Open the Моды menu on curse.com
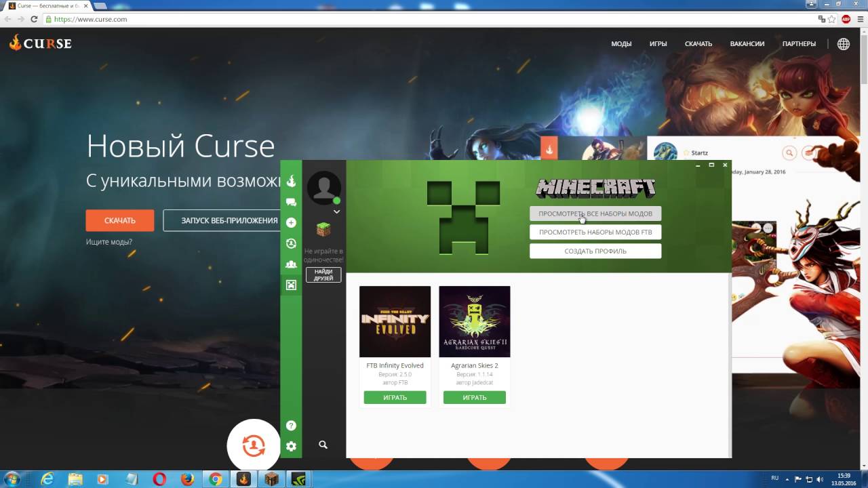The width and height of the screenshot is (868, 488). 621,43
